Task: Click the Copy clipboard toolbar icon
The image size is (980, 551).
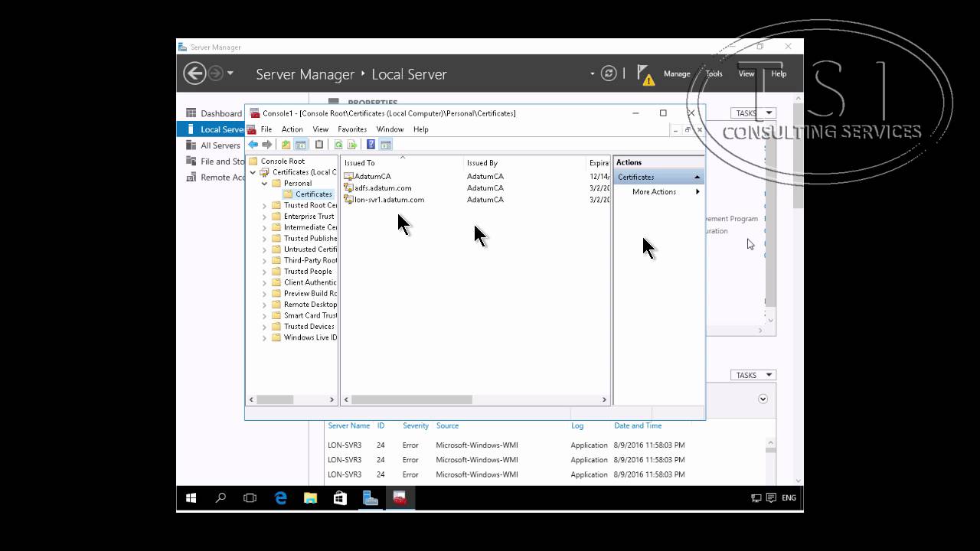Action: pyautogui.click(x=319, y=145)
